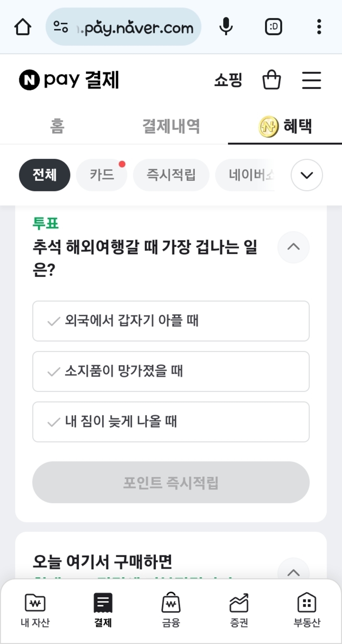Open the hamburger menu
Image resolution: width=342 pixels, height=644 pixels.
tap(311, 80)
